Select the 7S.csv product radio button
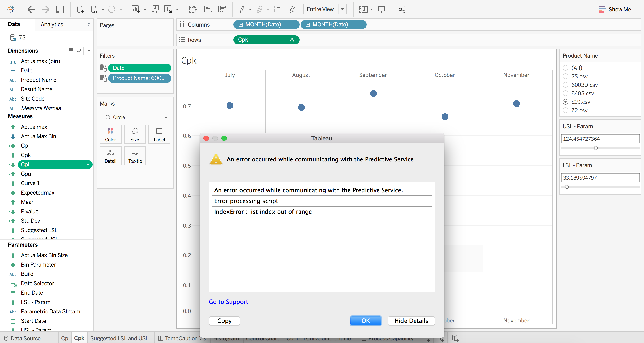The width and height of the screenshot is (644, 343). point(566,76)
